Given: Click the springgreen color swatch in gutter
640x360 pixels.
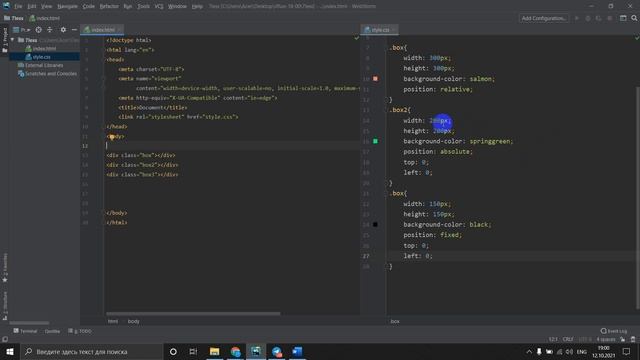Looking at the screenshot, I should 375,141.
